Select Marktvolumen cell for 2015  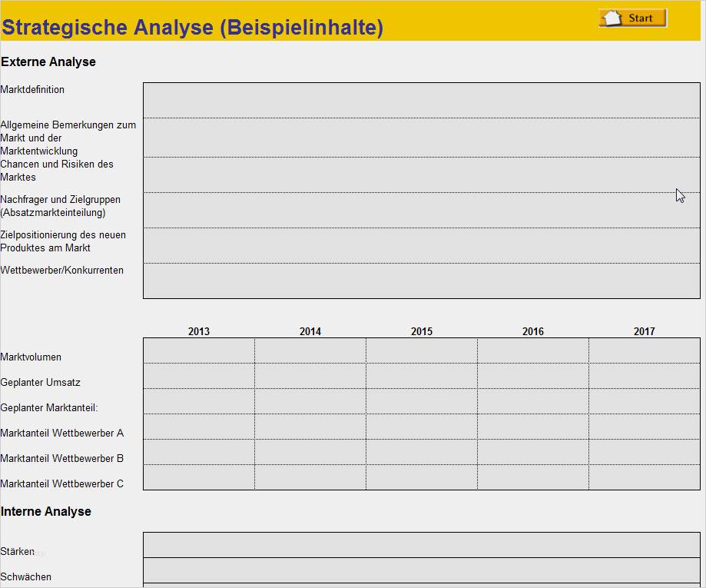pos(422,351)
